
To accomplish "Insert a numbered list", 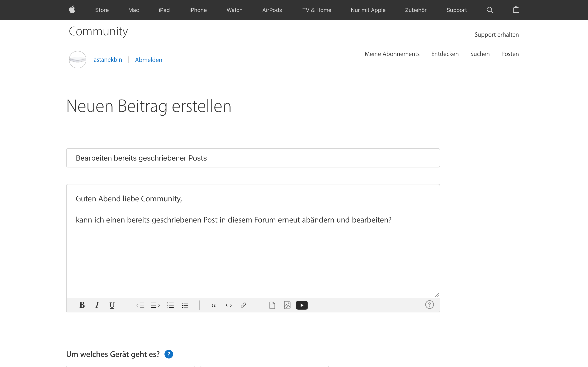I will [170, 305].
